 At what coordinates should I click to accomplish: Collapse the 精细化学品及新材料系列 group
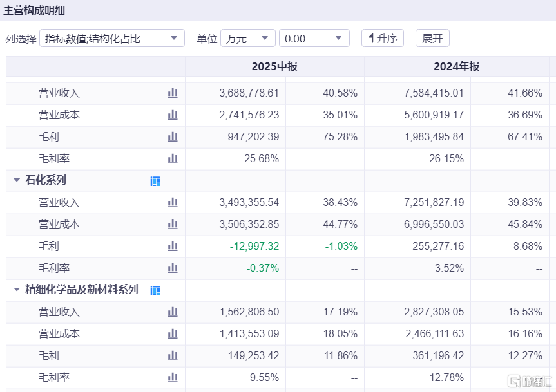click(x=17, y=290)
